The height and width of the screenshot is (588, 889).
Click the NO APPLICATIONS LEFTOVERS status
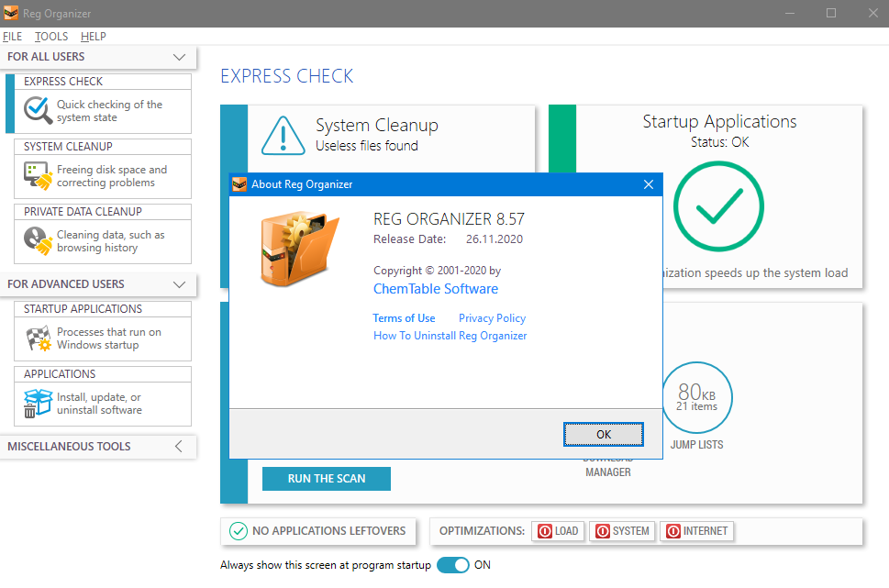317,531
